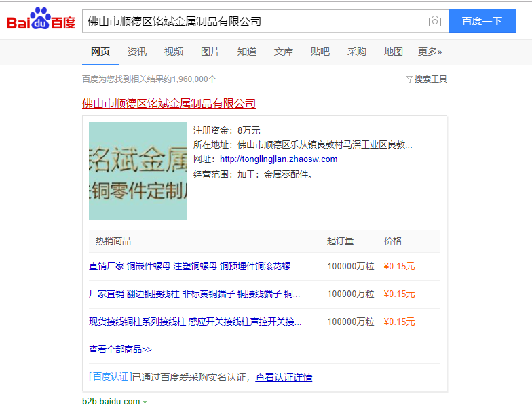Open the 贴吧 tab
This screenshot has width=532, height=407.
click(320, 52)
